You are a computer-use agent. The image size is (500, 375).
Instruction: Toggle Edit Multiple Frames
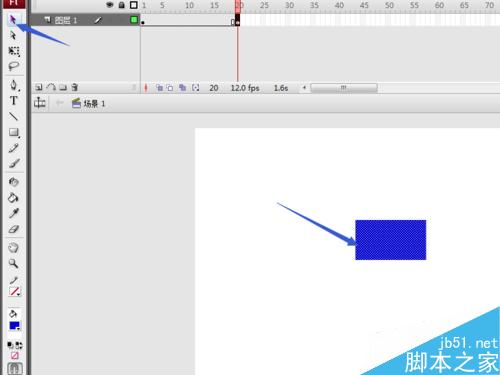(182, 88)
